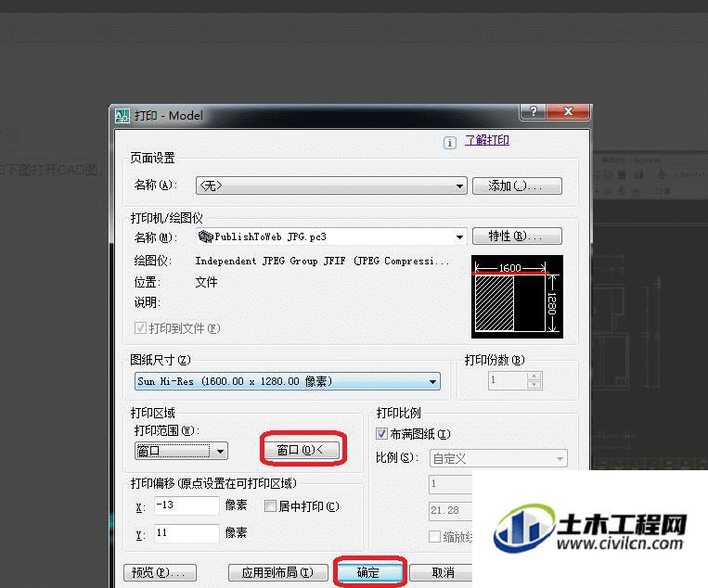Click the 取消 button
This screenshot has width=708, height=588.
click(442, 572)
